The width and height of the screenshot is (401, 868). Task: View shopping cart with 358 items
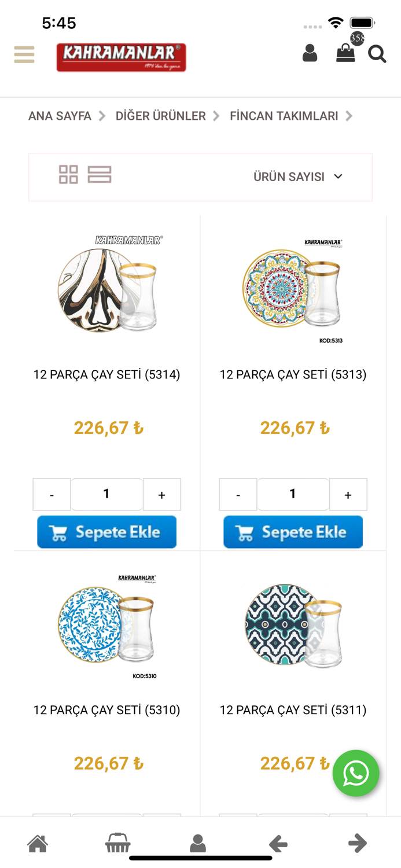(345, 54)
